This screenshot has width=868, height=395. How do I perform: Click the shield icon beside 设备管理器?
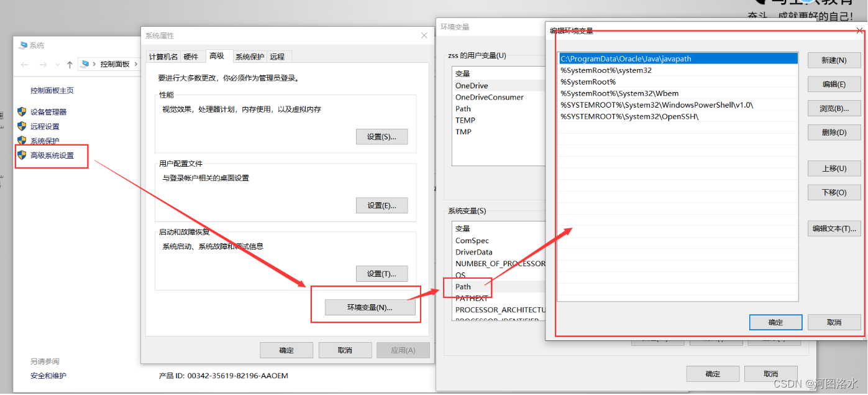[22, 112]
